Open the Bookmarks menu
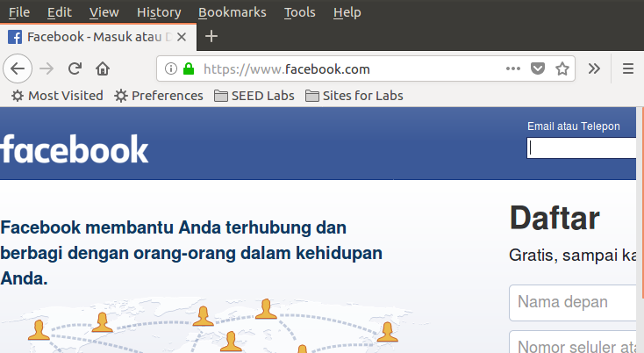The width and height of the screenshot is (644, 353). point(232,12)
